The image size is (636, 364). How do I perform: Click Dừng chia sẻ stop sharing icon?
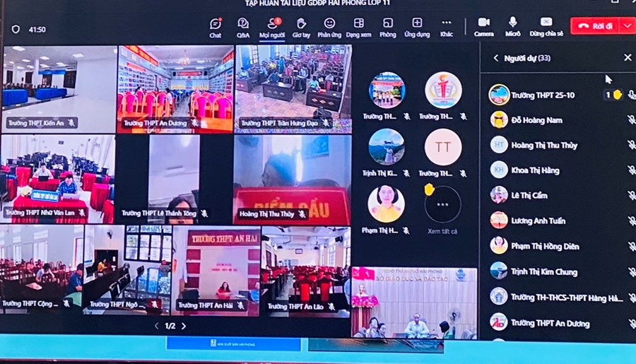[546, 23]
